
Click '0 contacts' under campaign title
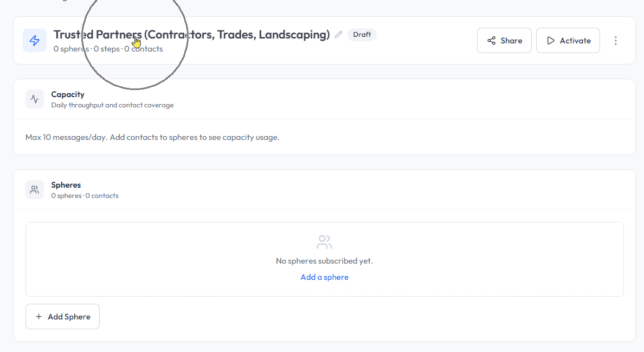click(x=144, y=49)
